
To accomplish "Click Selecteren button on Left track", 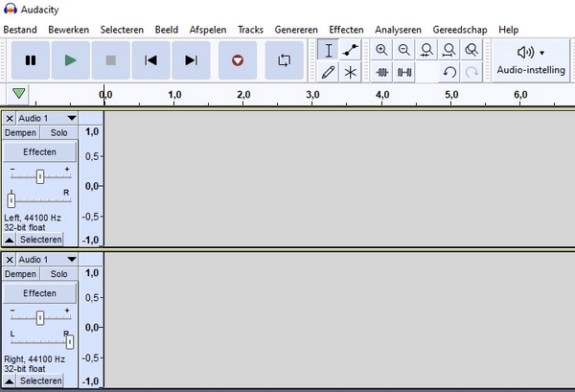I will tap(40, 240).
